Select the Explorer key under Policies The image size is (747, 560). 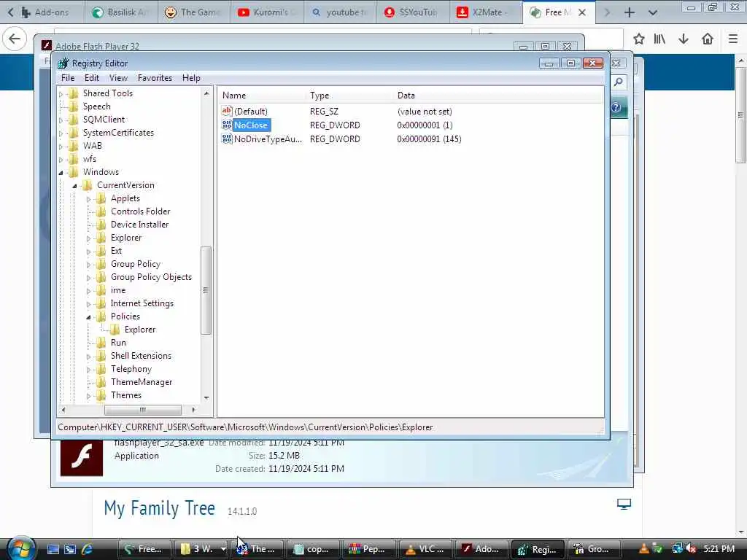[x=140, y=329]
